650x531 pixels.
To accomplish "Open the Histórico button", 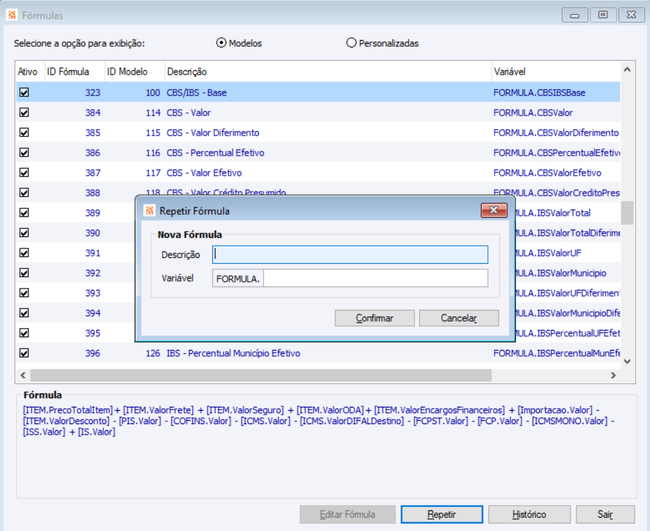I will pyautogui.click(x=529, y=514).
